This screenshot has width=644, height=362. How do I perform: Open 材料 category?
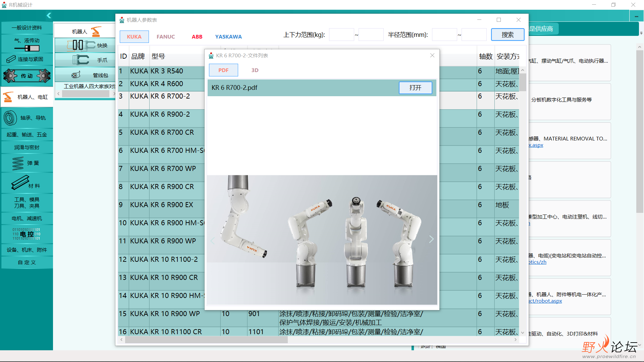27,183
